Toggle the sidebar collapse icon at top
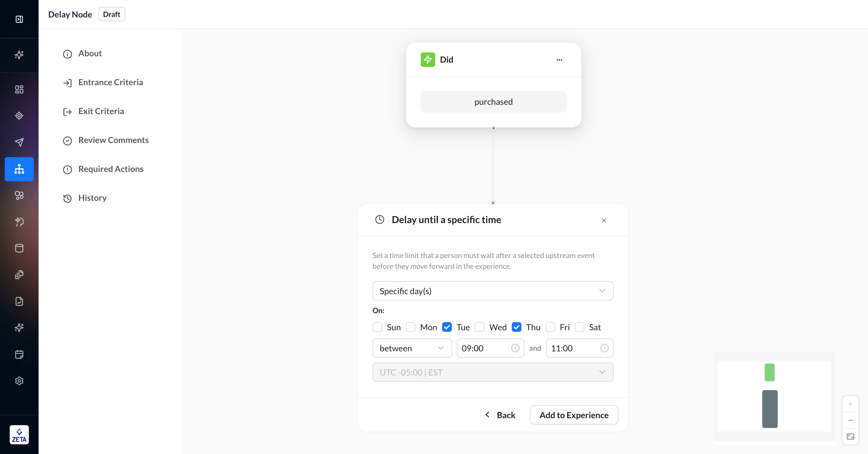The height and width of the screenshot is (454, 868). [x=19, y=19]
